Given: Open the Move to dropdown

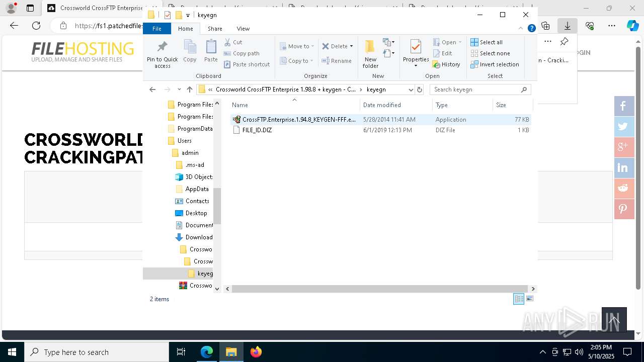Looking at the screenshot, I should coord(297,46).
